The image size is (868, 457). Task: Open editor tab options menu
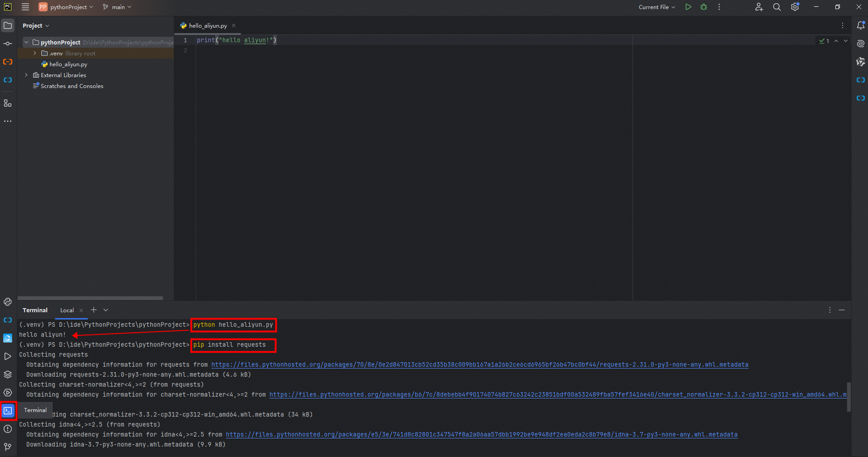tap(843, 25)
